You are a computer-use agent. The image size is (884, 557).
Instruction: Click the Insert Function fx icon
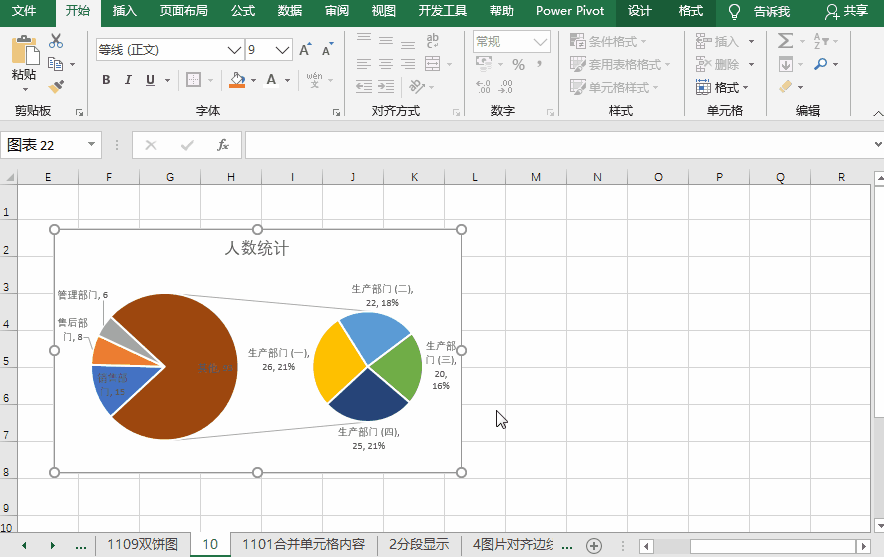[x=223, y=145]
